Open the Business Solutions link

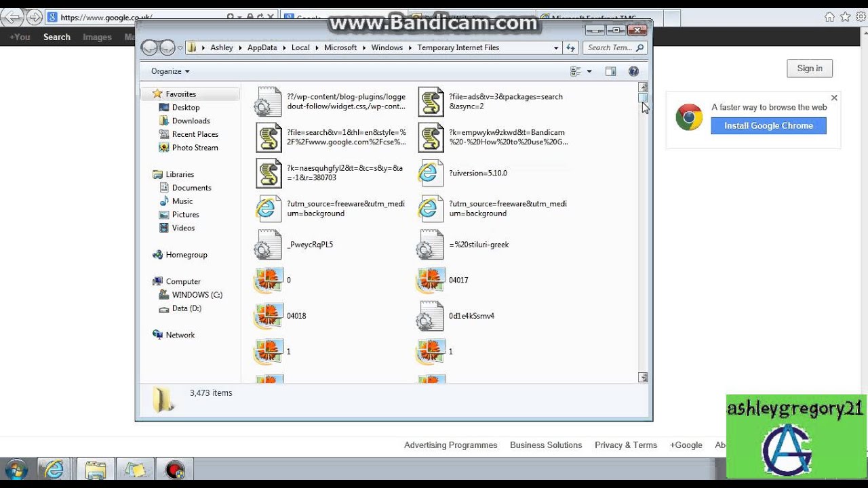546,445
